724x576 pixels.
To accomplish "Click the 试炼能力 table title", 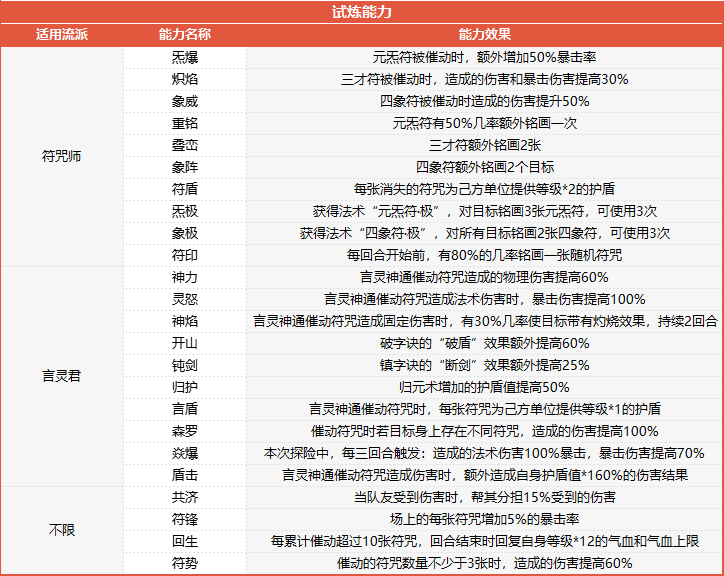I will click(362, 12).
